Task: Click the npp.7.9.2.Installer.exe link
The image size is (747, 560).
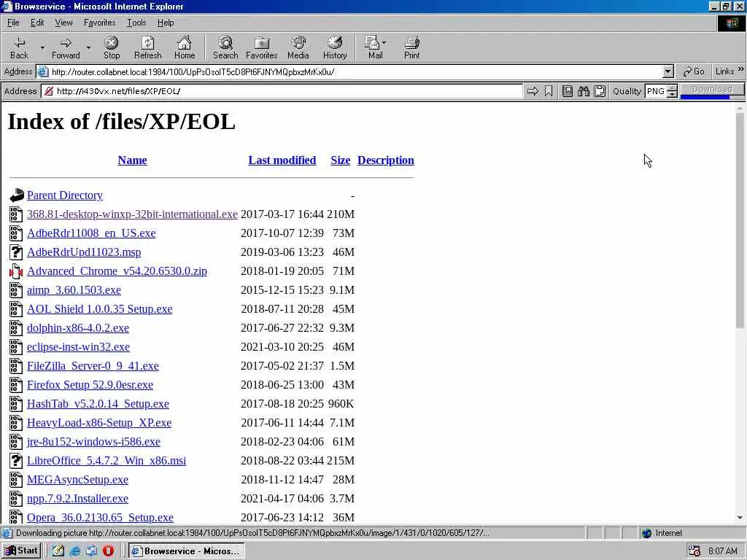Action: point(77,499)
